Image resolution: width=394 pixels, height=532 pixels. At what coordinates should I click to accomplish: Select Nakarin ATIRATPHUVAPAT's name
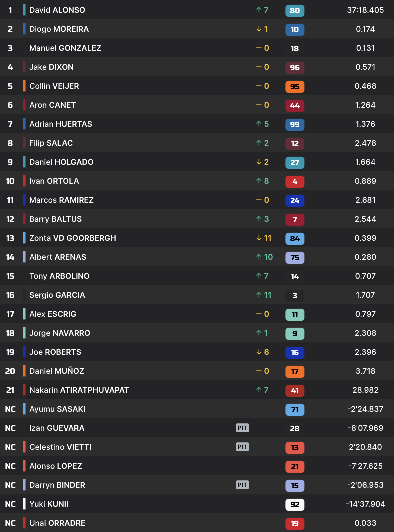pyautogui.click(x=79, y=390)
